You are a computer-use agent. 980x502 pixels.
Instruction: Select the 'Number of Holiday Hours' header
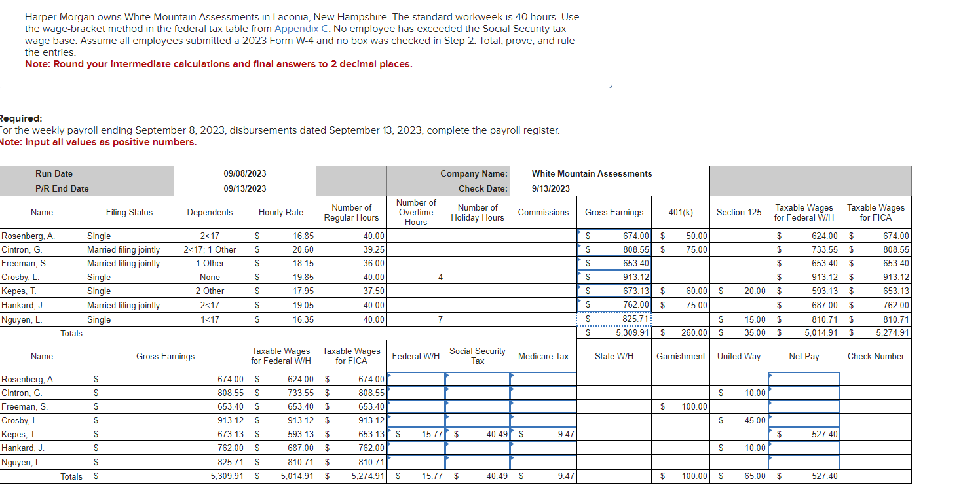[x=478, y=212]
